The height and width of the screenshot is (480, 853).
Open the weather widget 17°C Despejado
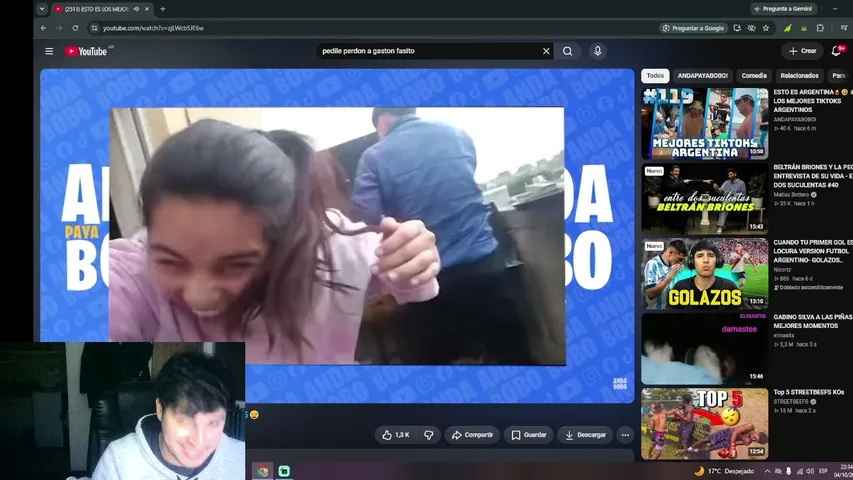point(725,471)
